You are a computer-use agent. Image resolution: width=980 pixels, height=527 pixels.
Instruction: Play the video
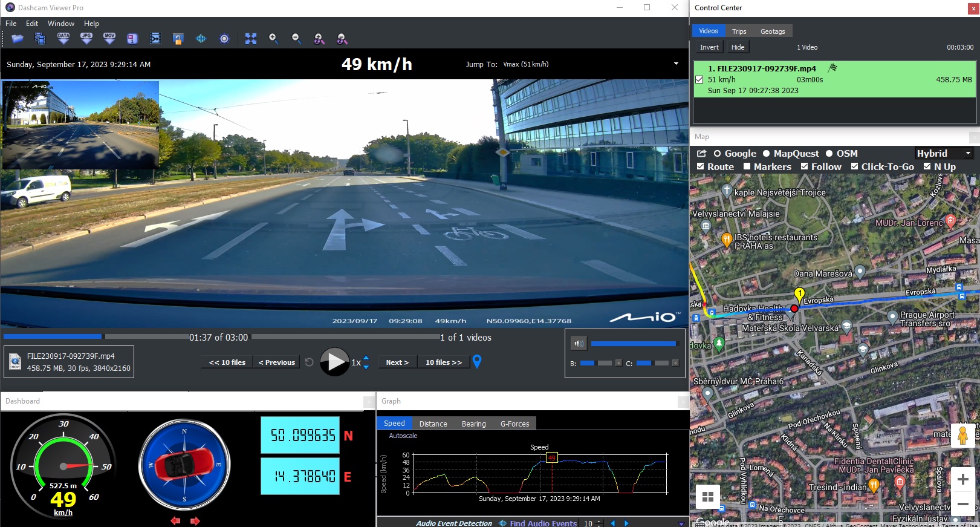334,362
